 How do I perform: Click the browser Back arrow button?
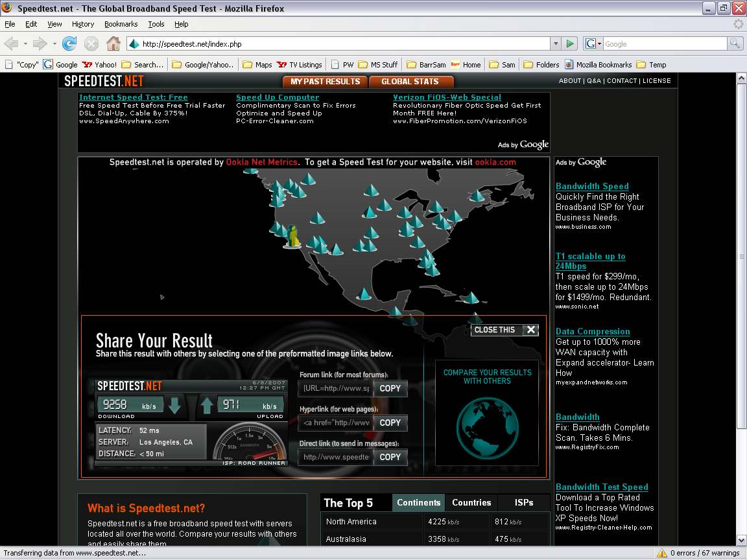[11, 44]
